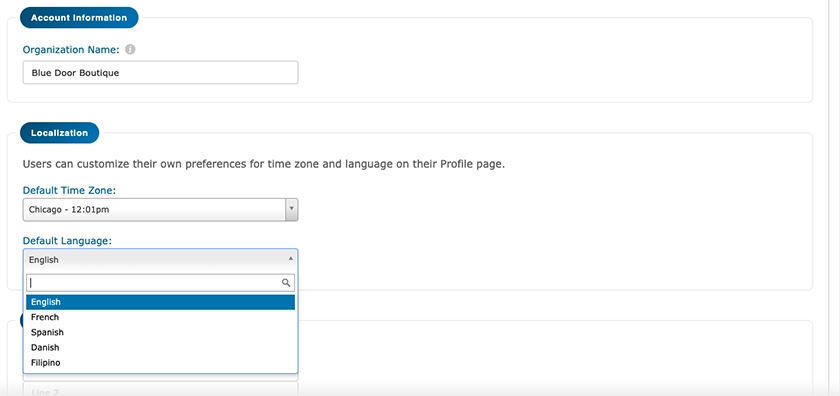The width and height of the screenshot is (840, 396).
Task: Choose French as default language
Action: (160, 317)
